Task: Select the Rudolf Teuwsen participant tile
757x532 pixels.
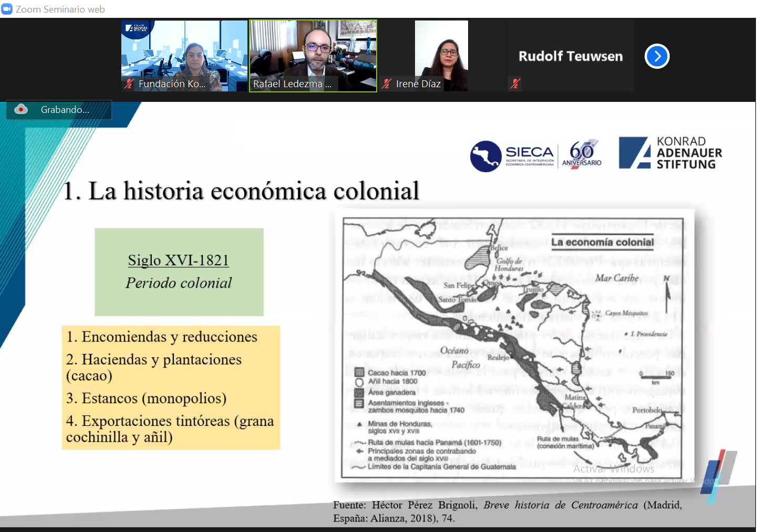Action: pyautogui.click(x=570, y=56)
